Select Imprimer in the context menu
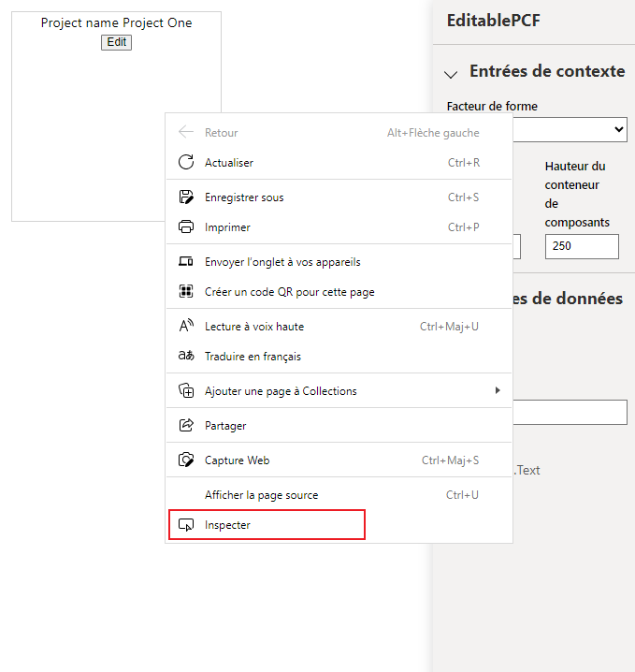Screen dimensions: 635x672 [x=339, y=227]
